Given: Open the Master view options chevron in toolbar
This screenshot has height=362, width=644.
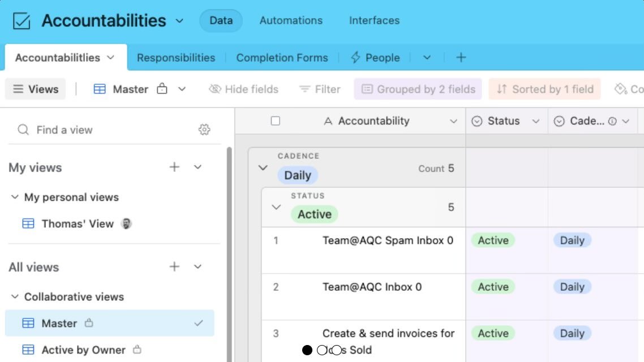Looking at the screenshot, I should point(182,89).
